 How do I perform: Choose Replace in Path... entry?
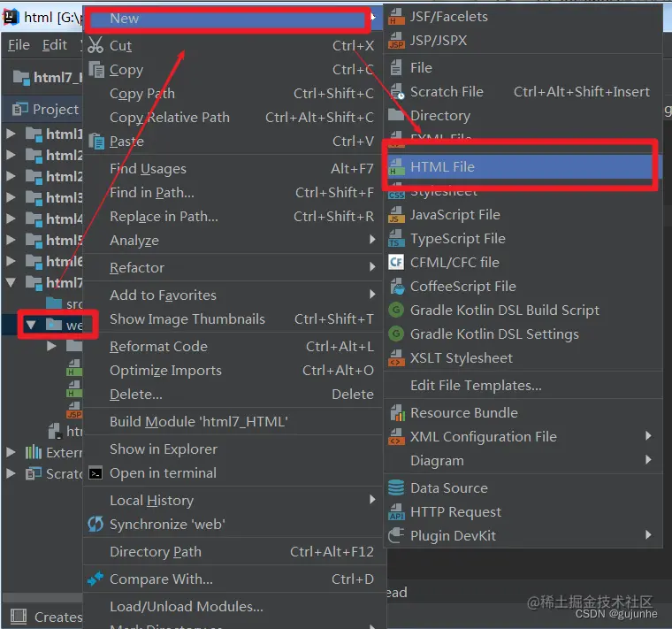[x=232, y=217]
